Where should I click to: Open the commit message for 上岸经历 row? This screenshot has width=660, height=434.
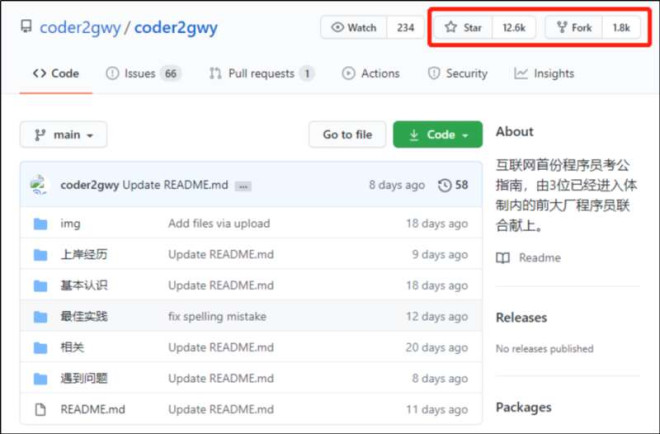pyautogui.click(x=221, y=255)
